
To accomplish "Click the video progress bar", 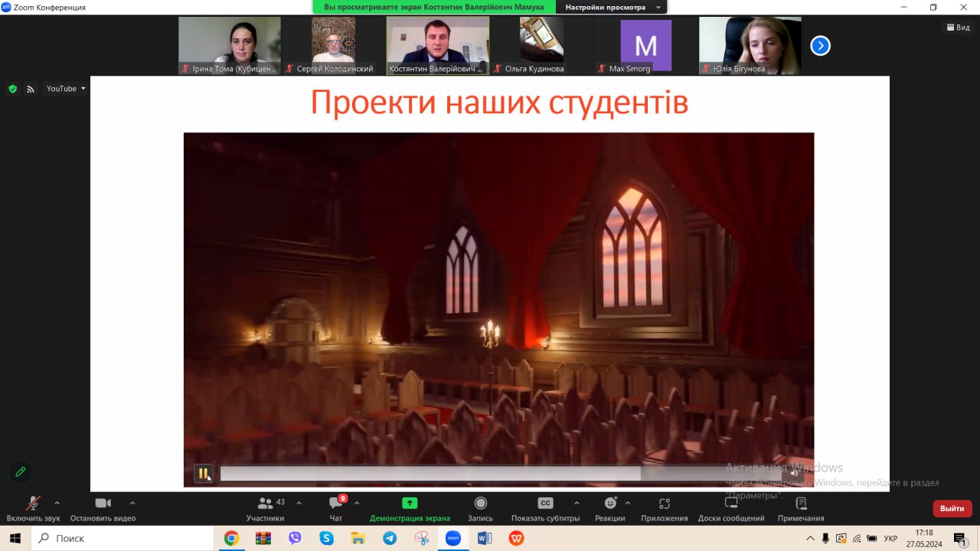I will click(498, 474).
